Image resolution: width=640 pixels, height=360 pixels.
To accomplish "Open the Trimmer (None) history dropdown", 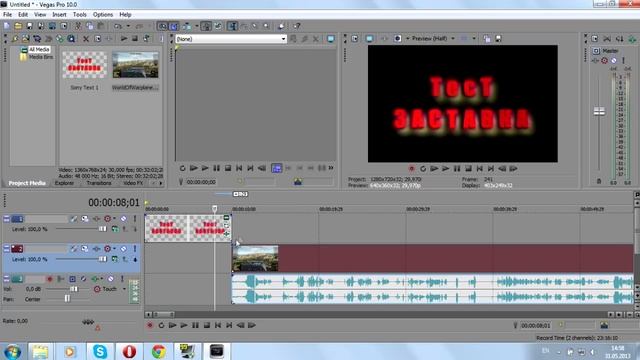I will [283, 39].
